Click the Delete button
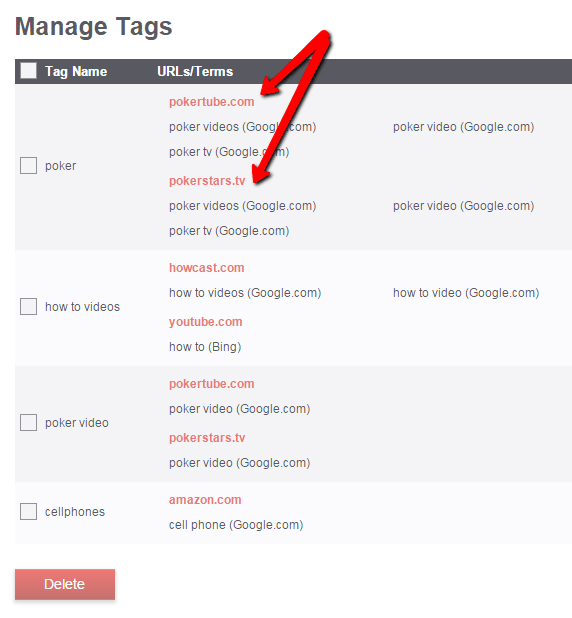The height and width of the screenshot is (618, 572). pyautogui.click(x=65, y=584)
